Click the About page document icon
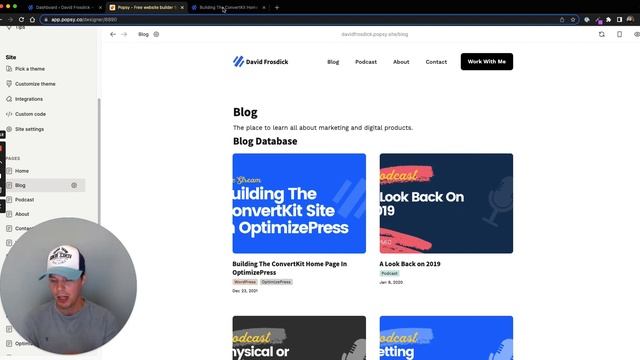Image resolution: width=640 pixels, height=360 pixels. (9, 214)
